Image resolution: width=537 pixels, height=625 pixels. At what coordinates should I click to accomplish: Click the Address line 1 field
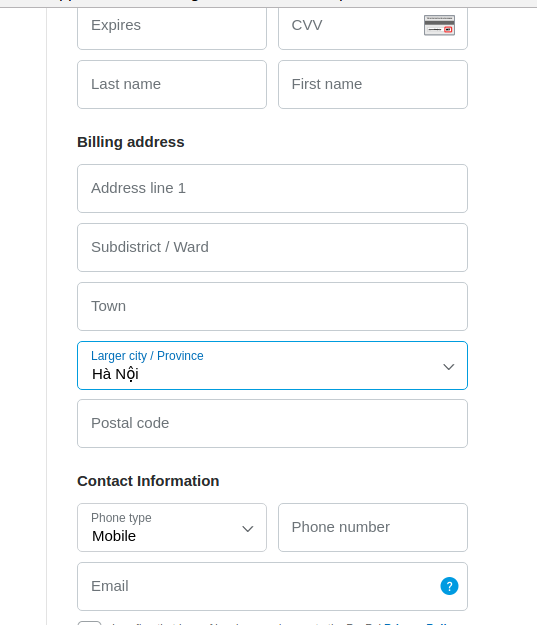(x=272, y=189)
